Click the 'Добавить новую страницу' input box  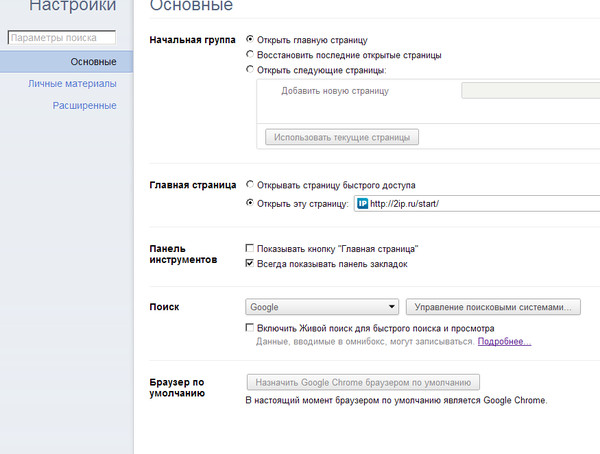point(360,91)
